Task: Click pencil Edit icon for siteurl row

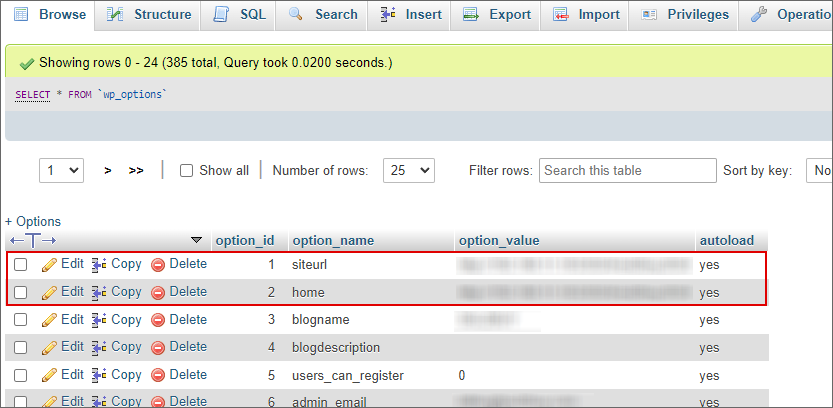Action: click(x=49, y=265)
